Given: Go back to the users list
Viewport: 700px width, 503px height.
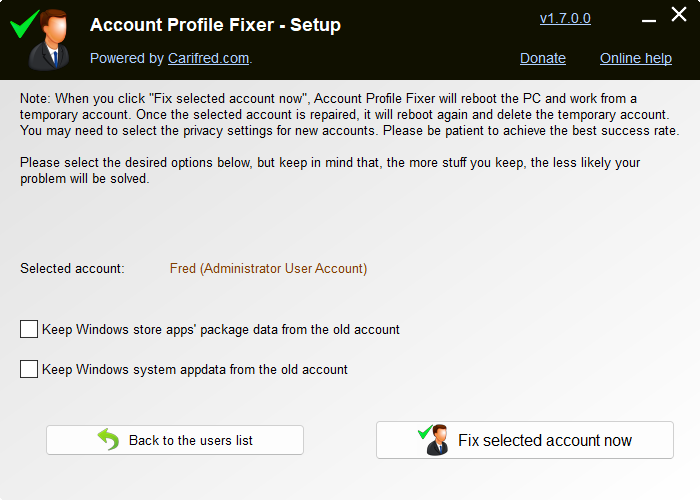Looking at the screenshot, I should tap(175, 440).
